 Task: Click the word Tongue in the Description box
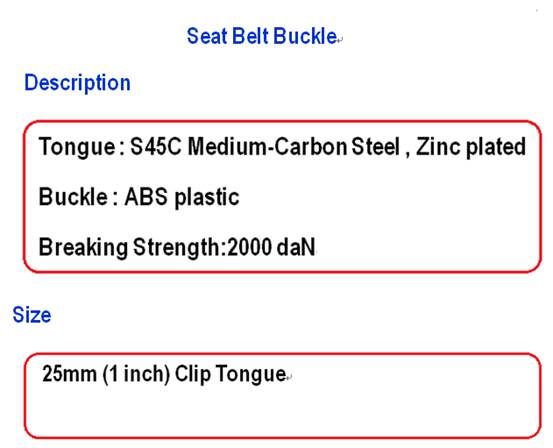(77, 147)
